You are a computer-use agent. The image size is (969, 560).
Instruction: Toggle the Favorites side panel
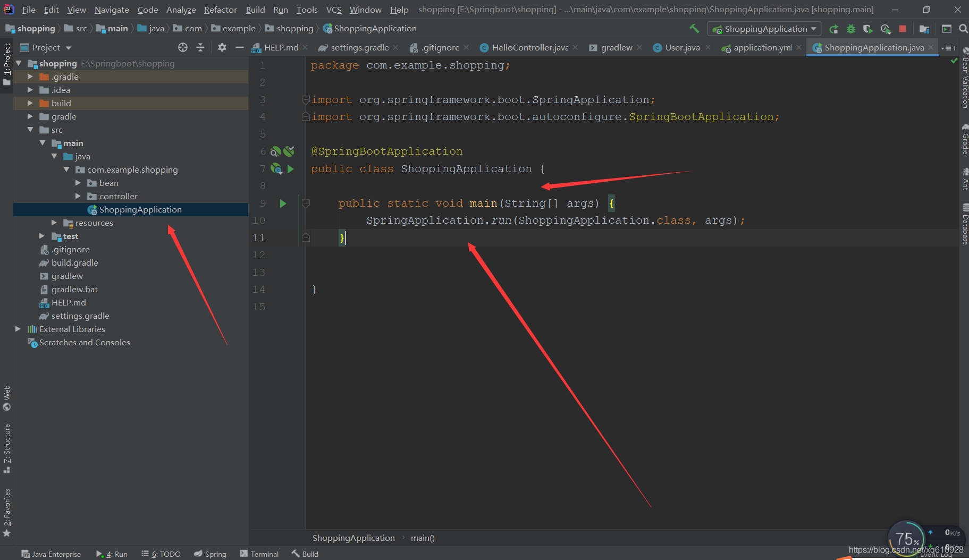click(7, 513)
